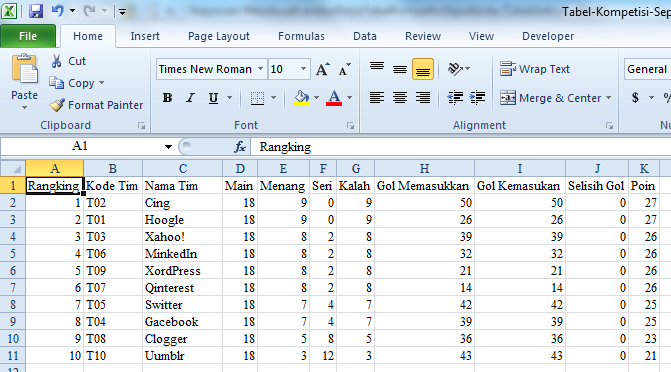The image size is (671, 372).
Task: Click the Gol Memasukkan header cell
Action: point(424,185)
